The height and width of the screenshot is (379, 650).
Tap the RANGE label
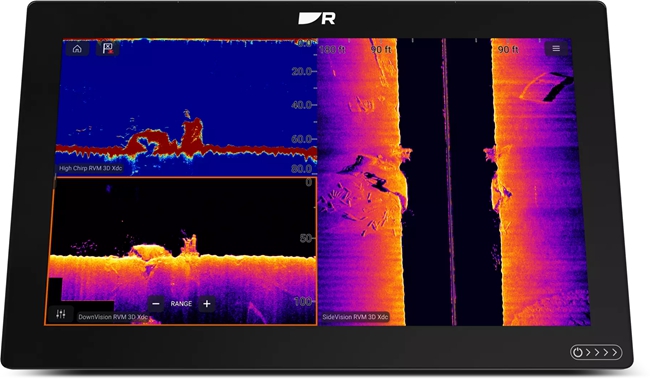click(x=181, y=304)
